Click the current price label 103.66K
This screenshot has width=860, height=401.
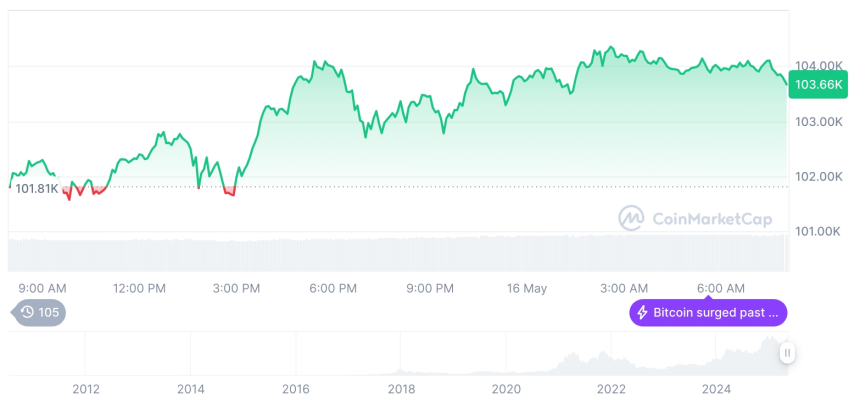tap(817, 85)
